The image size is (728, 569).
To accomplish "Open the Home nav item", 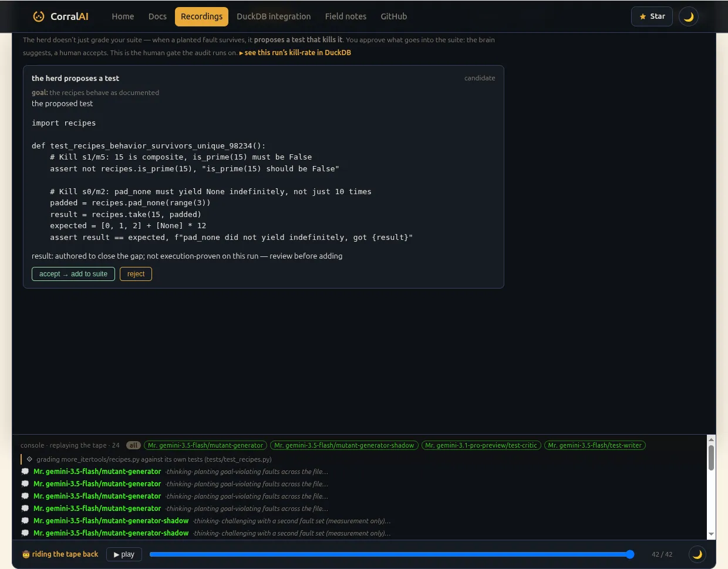I will pos(123,16).
